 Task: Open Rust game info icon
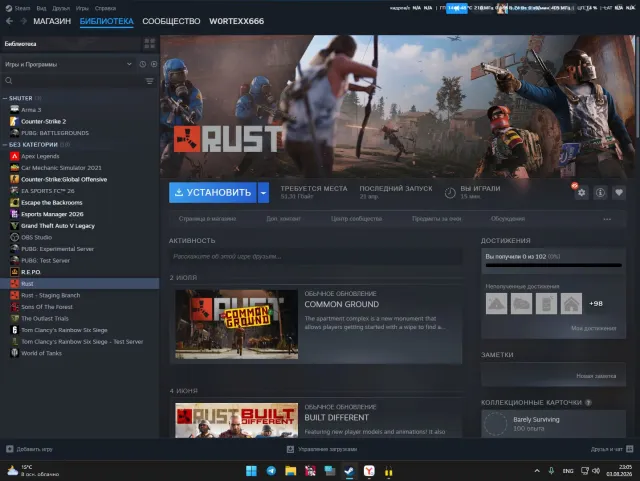coord(600,192)
